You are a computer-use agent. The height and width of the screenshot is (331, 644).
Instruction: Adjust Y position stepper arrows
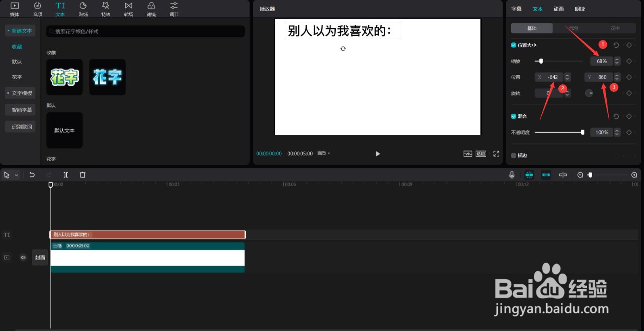click(617, 77)
